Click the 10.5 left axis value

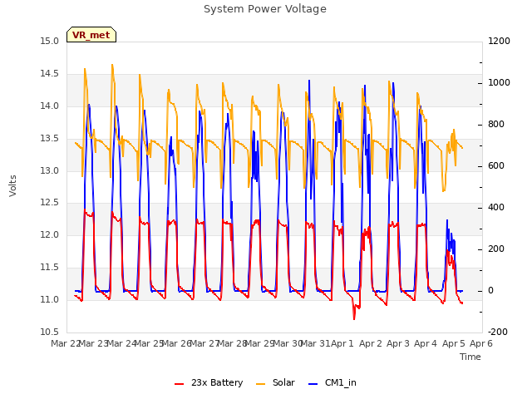click(x=49, y=332)
